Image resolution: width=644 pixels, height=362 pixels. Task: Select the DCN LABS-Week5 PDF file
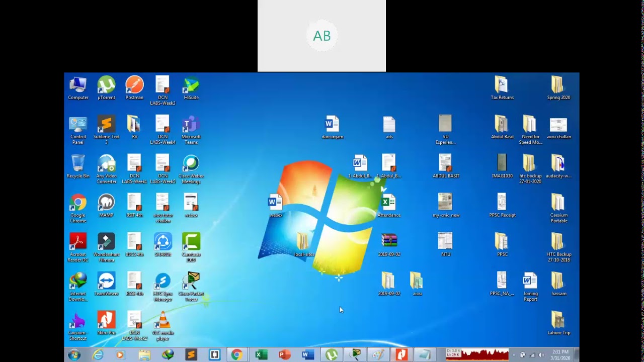(163, 169)
